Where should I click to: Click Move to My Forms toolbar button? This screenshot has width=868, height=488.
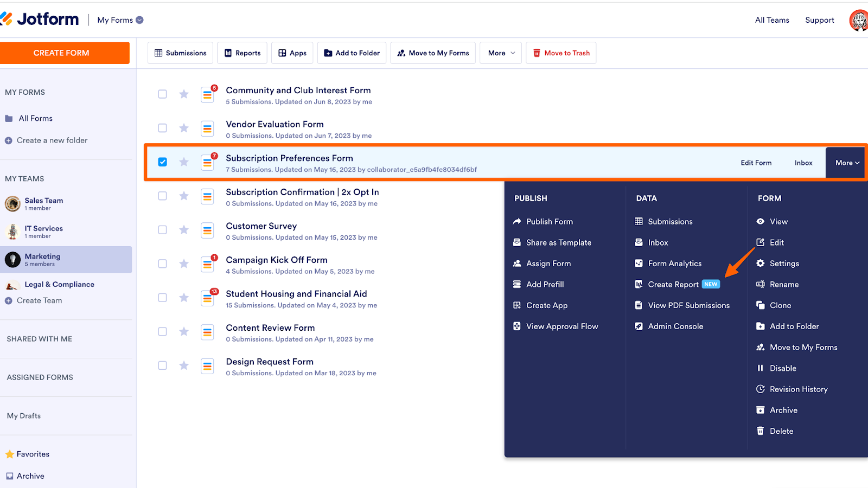point(433,53)
